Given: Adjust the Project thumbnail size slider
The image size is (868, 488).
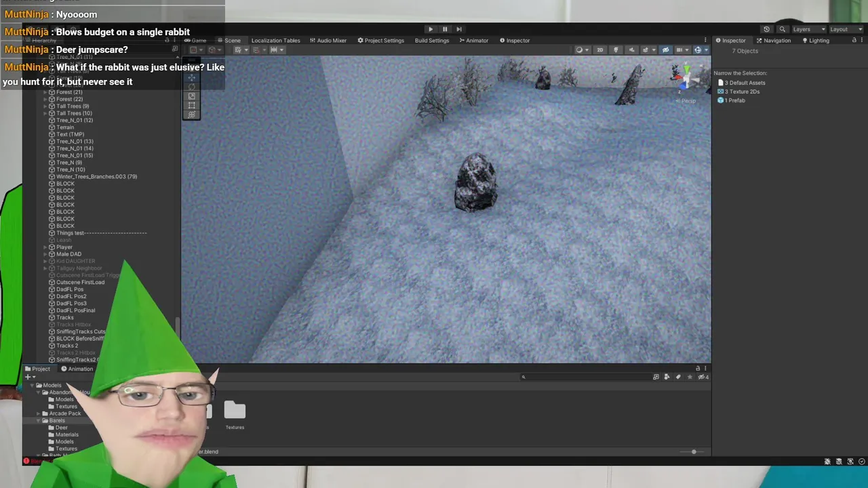Looking at the screenshot, I should (694, 451).
